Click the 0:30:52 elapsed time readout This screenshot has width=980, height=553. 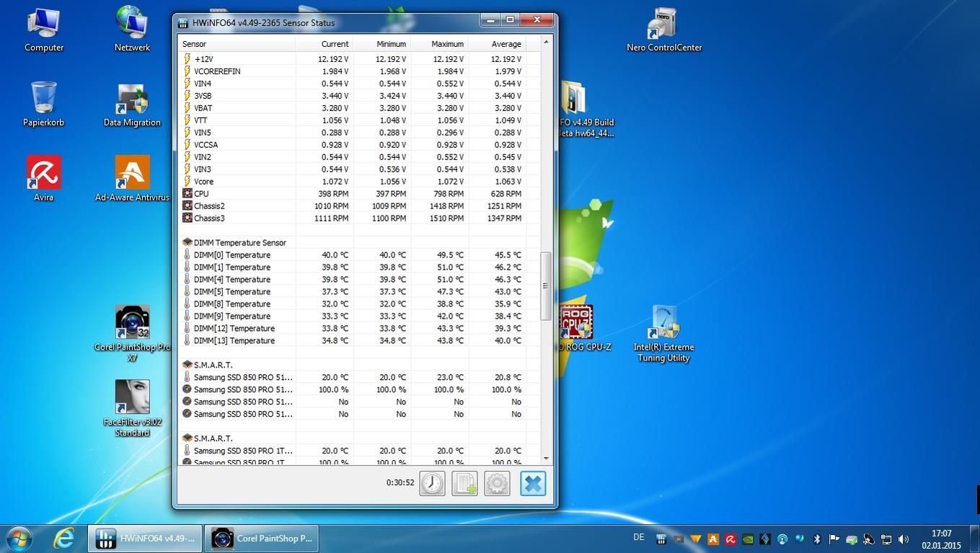(x=400, y=482)
